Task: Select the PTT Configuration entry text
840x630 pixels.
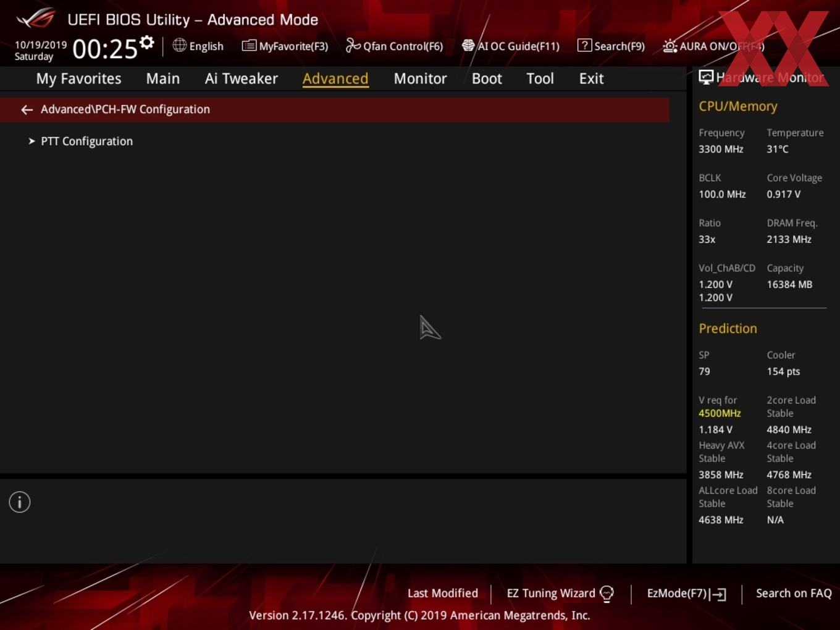Action: pyautogui.click(x=86, y=141)
